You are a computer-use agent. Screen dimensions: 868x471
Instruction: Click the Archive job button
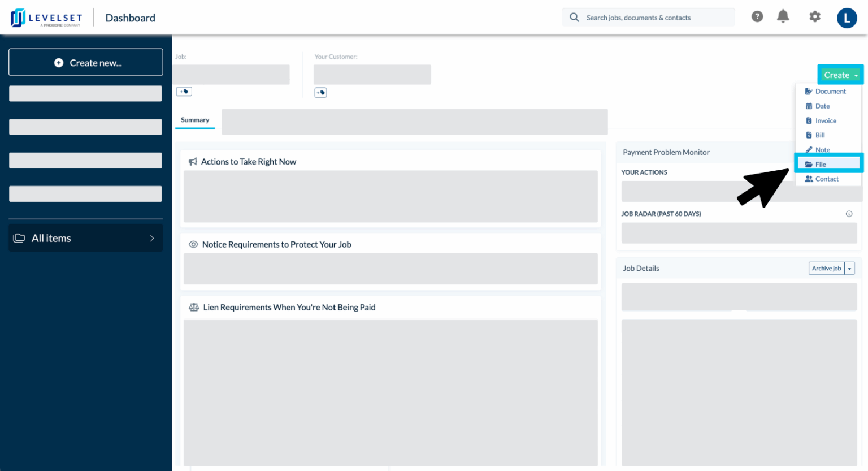coord(827,269)
